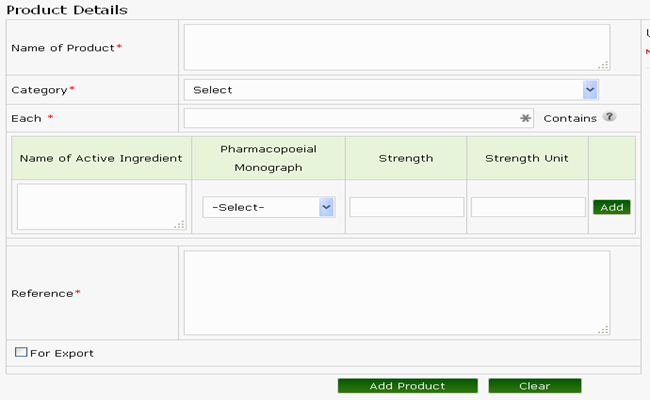Viewport: 650px width, 400px height.
Task: Click the asterisk icon in Each field
Action: pyautogui.click(x=525, y=119)
